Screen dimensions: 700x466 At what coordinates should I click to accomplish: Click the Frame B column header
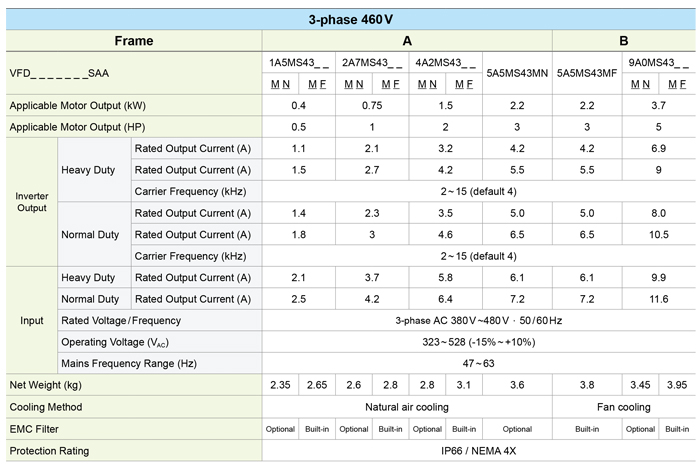[624, 41]
